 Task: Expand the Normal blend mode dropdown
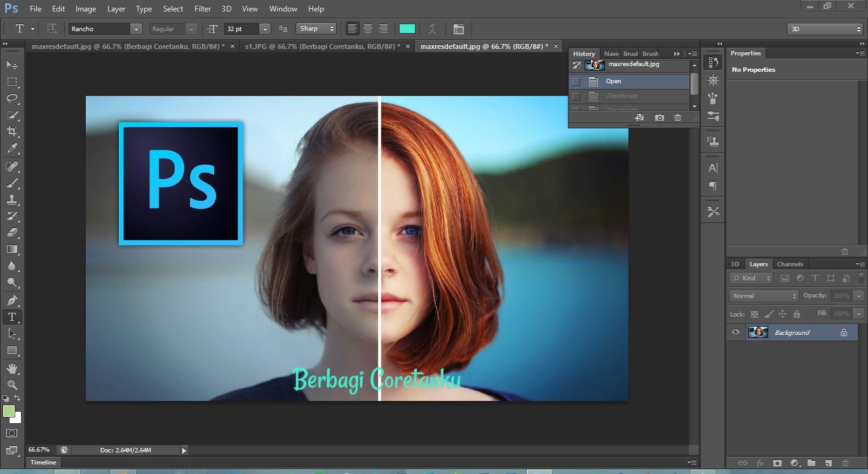(x=764, y=295)
